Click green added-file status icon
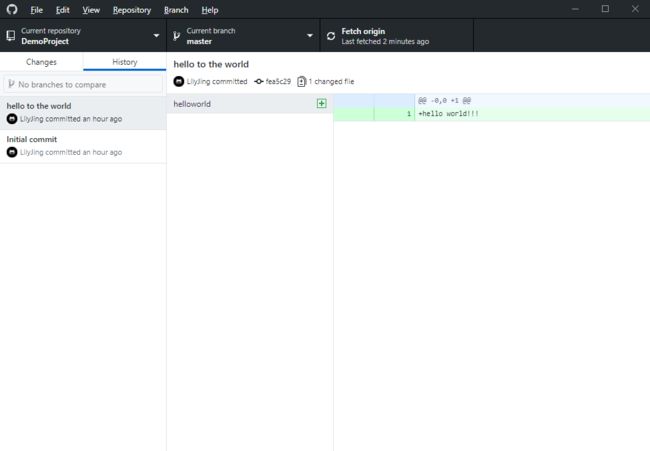The image size is (650, 451). point(322,103)
